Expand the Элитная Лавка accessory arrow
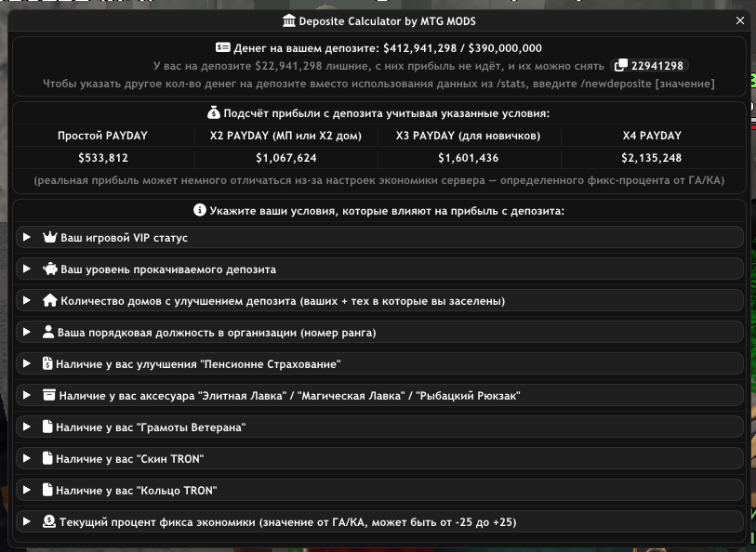Viewport: 756px width, 552px height. pyautogui.click(x=27, y=395)
